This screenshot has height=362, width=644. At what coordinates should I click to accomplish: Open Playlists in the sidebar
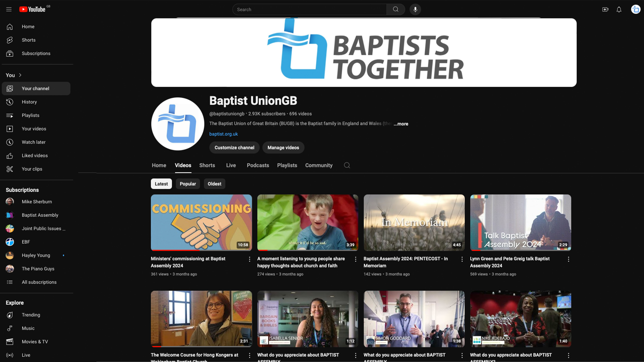click(x=36, y=115)
